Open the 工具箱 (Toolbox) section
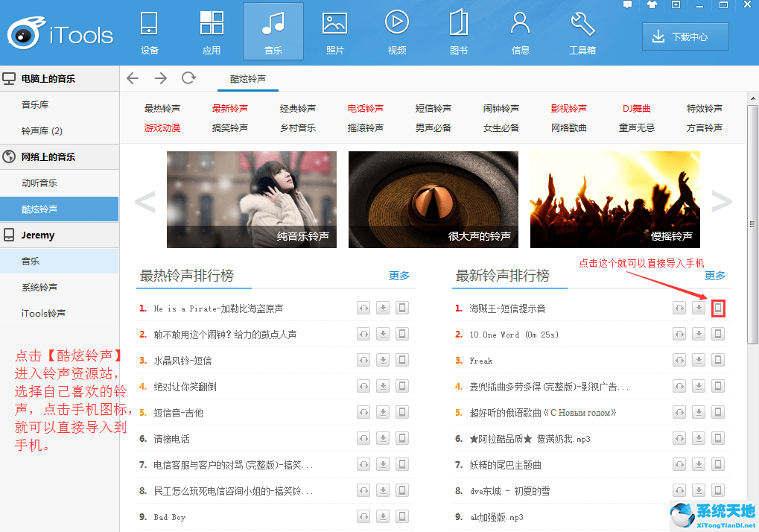This screenshot has width=759, height=532. pos(581,31)
